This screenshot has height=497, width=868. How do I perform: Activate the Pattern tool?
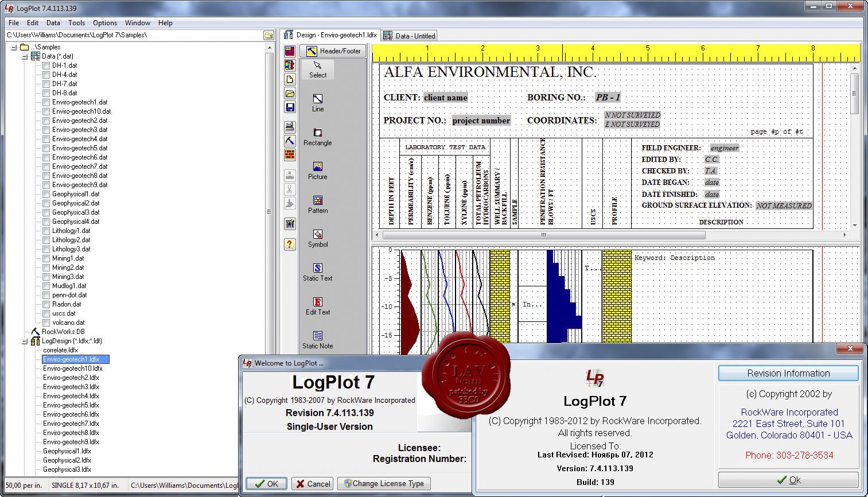pyautogui.click(x=318, y=204)
